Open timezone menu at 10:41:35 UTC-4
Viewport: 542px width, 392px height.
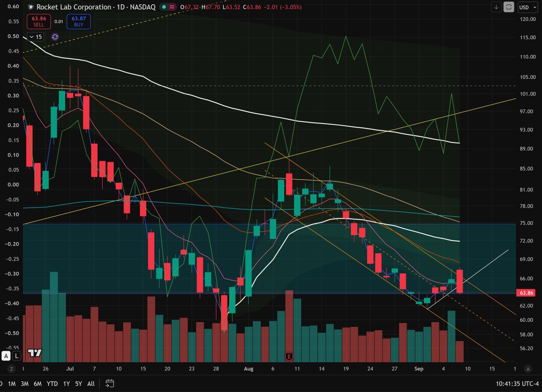coord(517,384)
